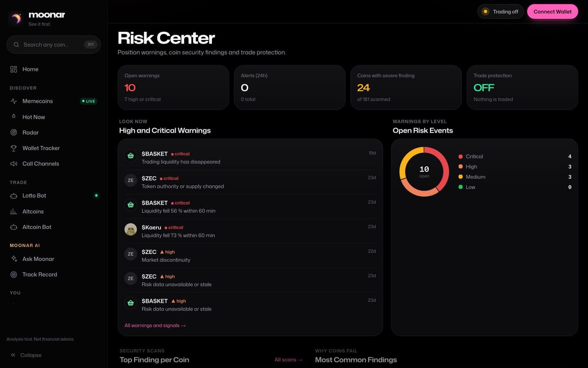Click the basket icon of the liquidity disappeared warning
588x368 pixels.
[x=131, y=156]
